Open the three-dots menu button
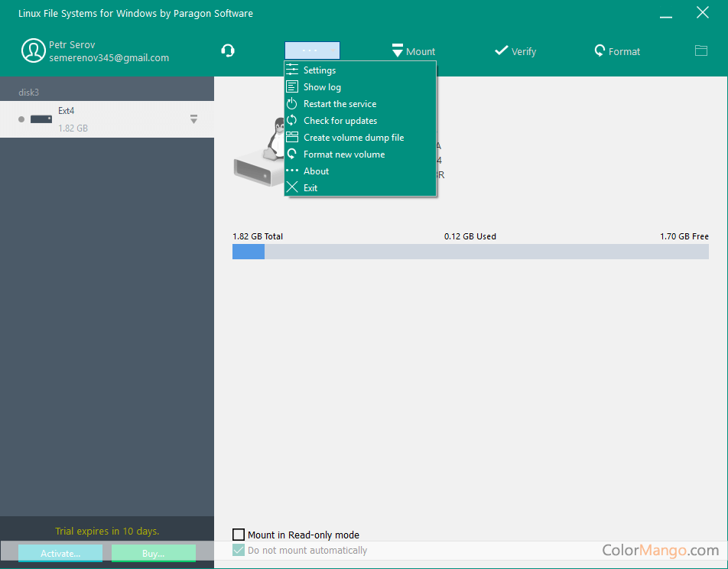Image resolution: width=728 pixels, height=569 pixels. (x=311, y=50)
